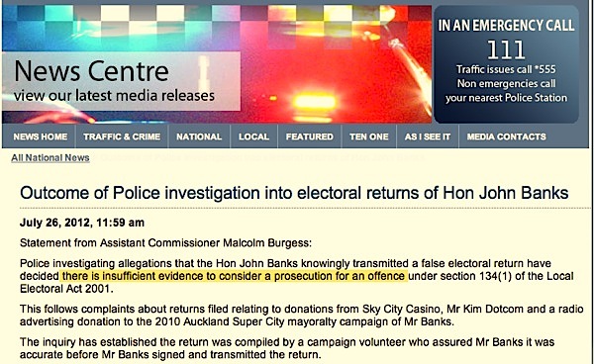Click 'your nearest Police Station' text
Viewport: 594px width, 364px height.
click(506, 98)
